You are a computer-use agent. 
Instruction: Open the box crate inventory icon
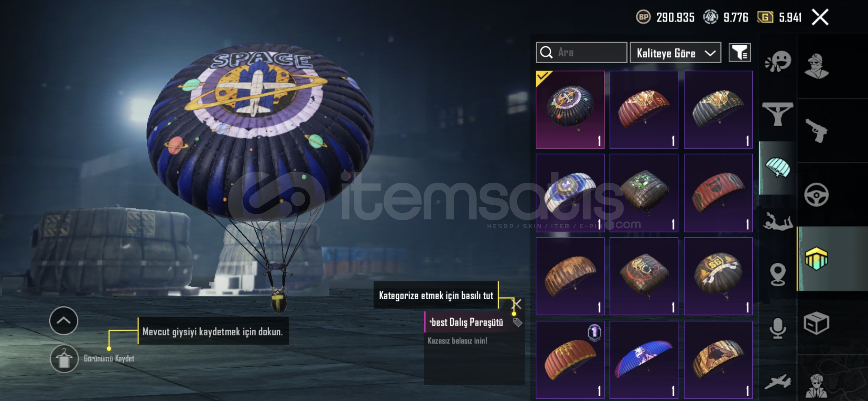pyautogui.click(x=816, y=323)
